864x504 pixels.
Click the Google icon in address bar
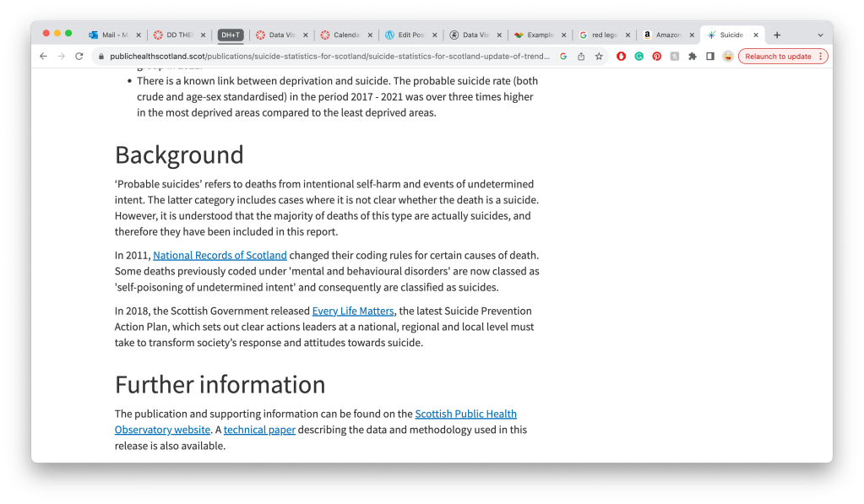tap(563, 57)
